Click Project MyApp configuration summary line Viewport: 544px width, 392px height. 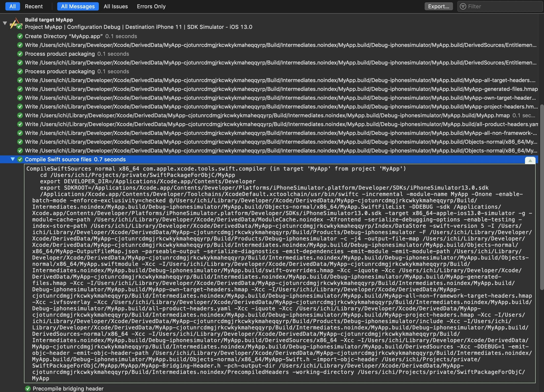coord(138,27)
